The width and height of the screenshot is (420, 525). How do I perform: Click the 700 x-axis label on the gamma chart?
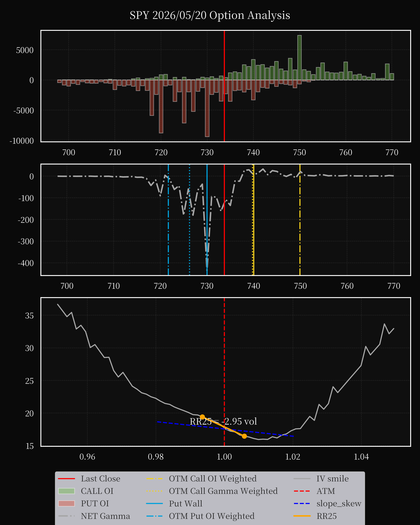pyautogui.click(x=67, y=286)
